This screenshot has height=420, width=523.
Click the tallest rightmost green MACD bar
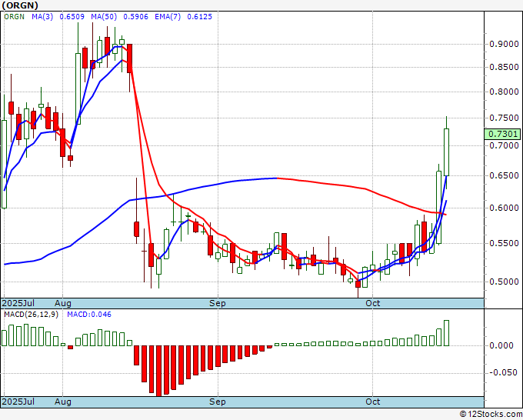pyautogui.click(x=446, y=333)
